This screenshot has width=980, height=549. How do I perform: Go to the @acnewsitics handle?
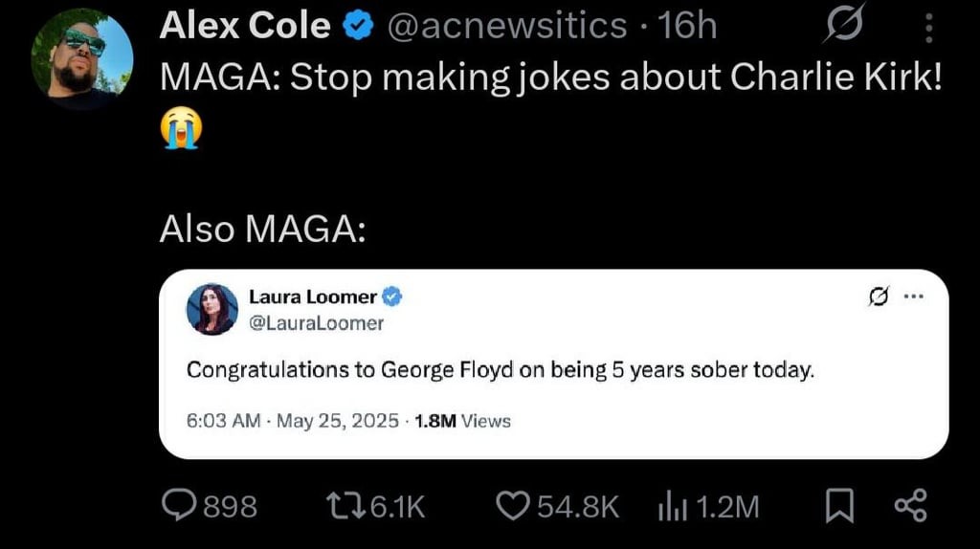pyautogui.click(x=504, y=27)
